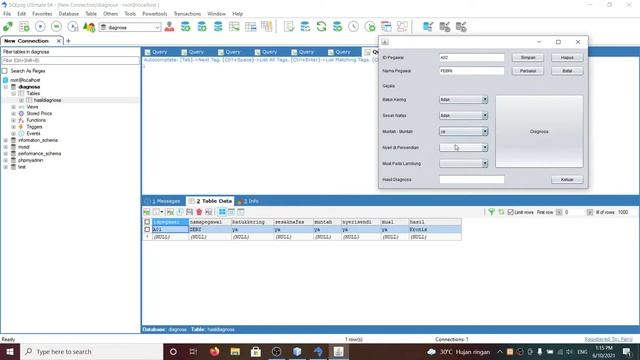Open the notification center icon
640x360 pixels.
click(627, 351)
